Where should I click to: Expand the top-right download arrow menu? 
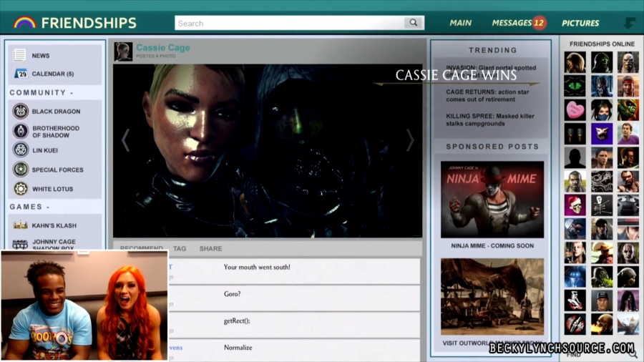630,23
